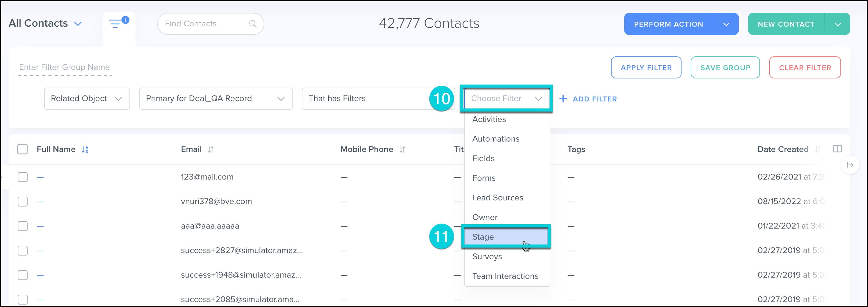This screenshot has height=307, width=868.
Task: Sort contacts by Full Name
Action: tap(85, 150)
